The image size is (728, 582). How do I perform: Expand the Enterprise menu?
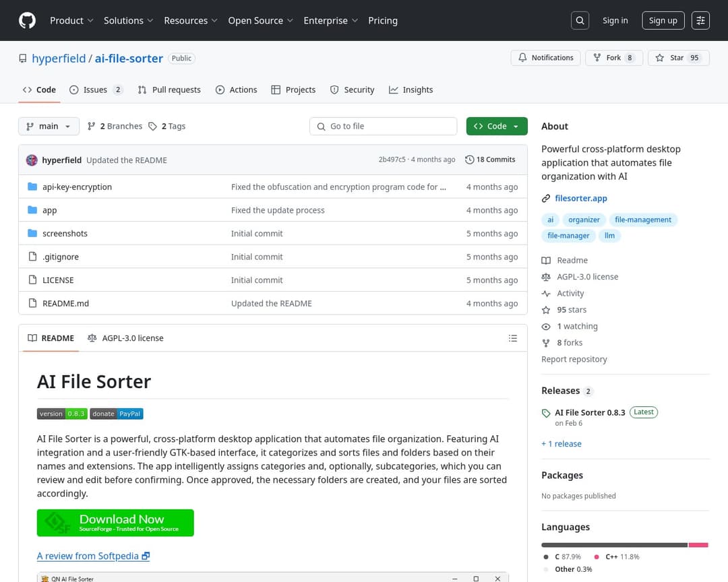click(330, 20)
